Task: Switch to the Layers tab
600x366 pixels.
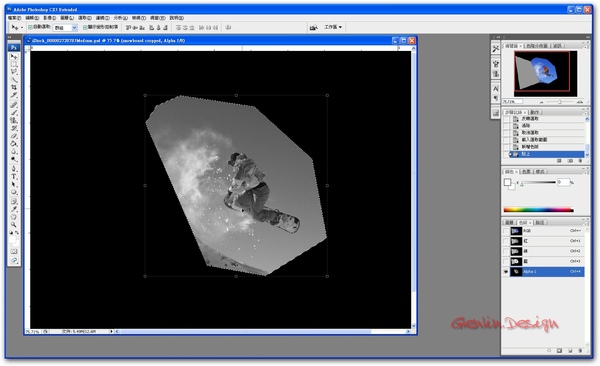Action: (509, 222)
